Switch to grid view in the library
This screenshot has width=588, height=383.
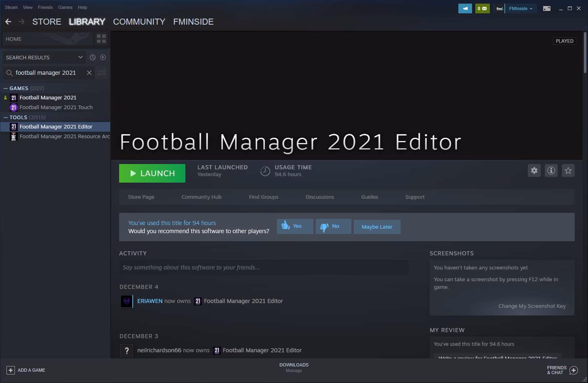(x=101, y=38)
